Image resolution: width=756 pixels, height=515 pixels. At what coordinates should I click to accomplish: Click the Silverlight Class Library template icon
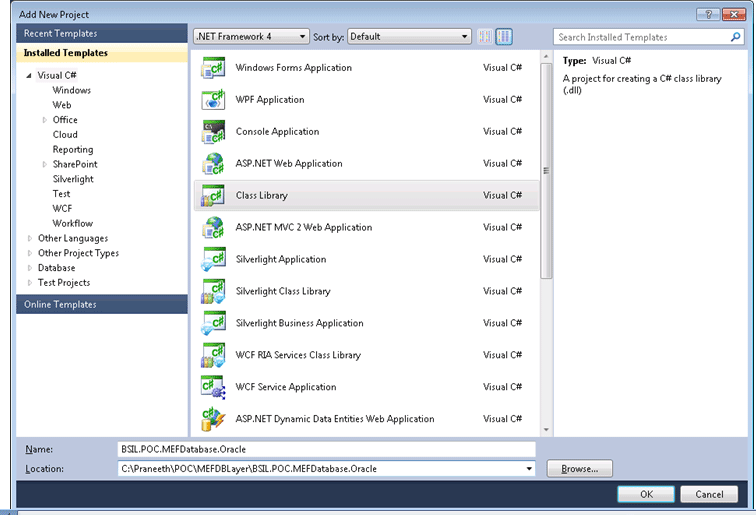[x=213, y=291]
